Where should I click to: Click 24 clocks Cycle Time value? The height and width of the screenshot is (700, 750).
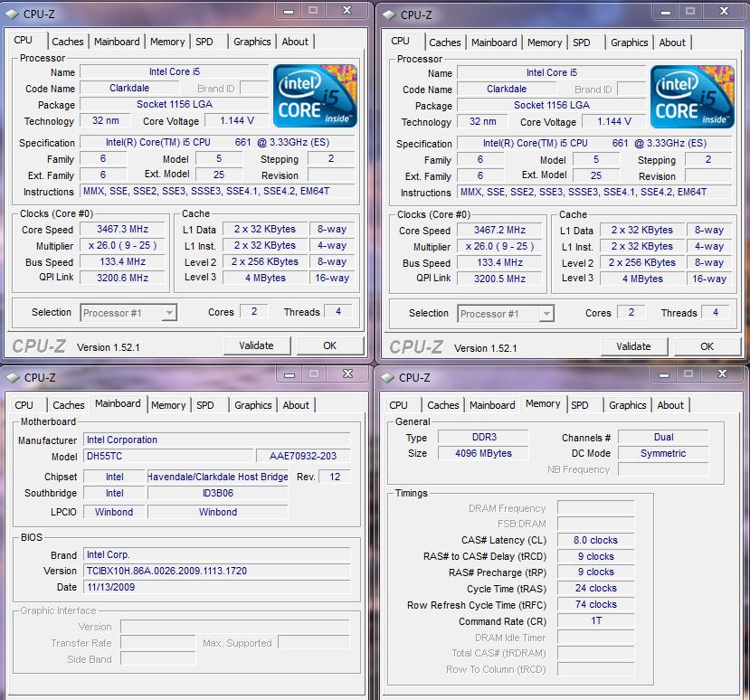pos(595,588)
